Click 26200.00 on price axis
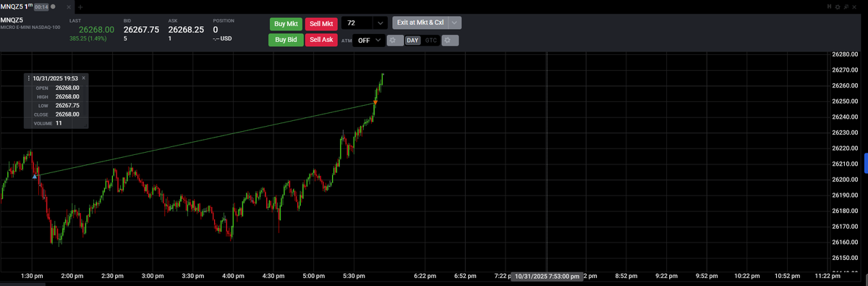Screen dimensions: 868x286 (x=845, y=180)
